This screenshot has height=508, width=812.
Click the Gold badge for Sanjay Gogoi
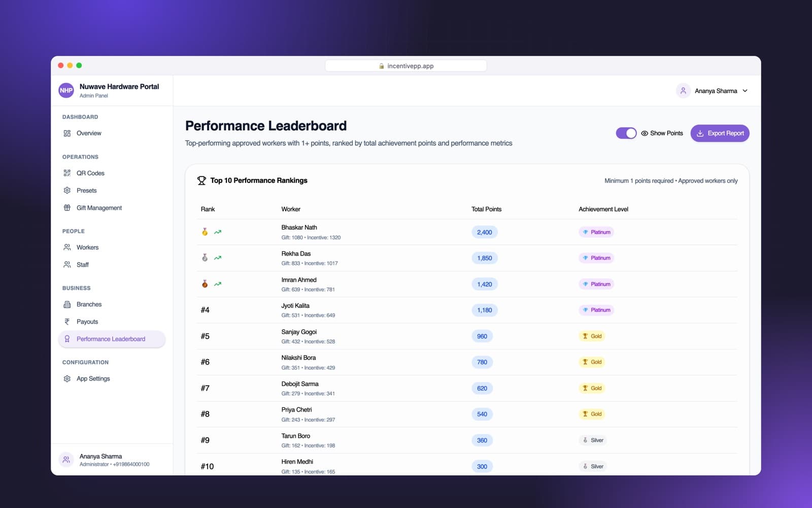pos(592,336)
